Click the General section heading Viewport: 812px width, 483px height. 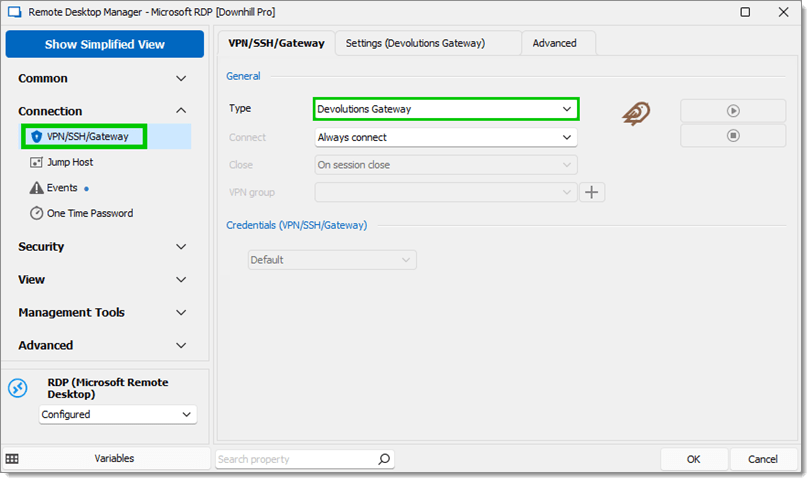tap(243, 76)
